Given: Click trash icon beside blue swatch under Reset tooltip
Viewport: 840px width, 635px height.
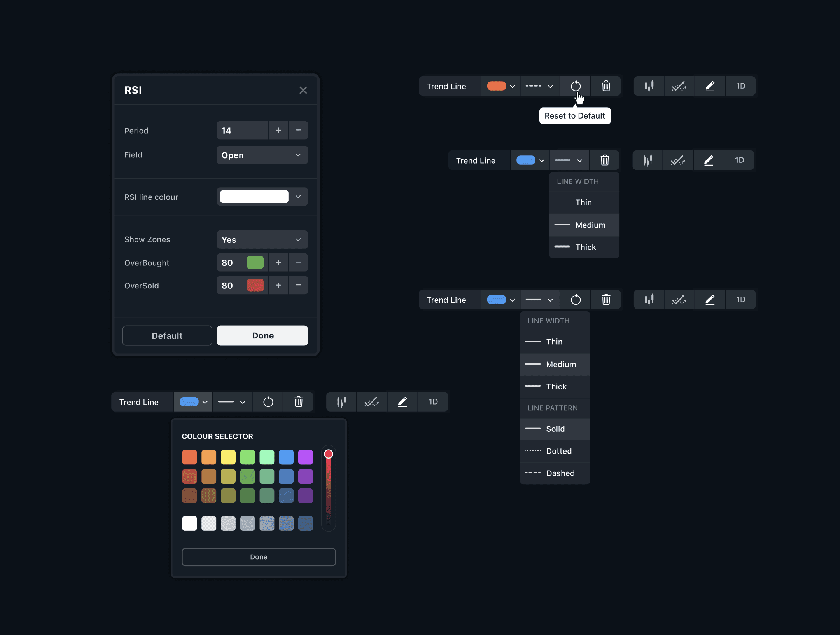Looking at the screenshot, I should 605,160.
